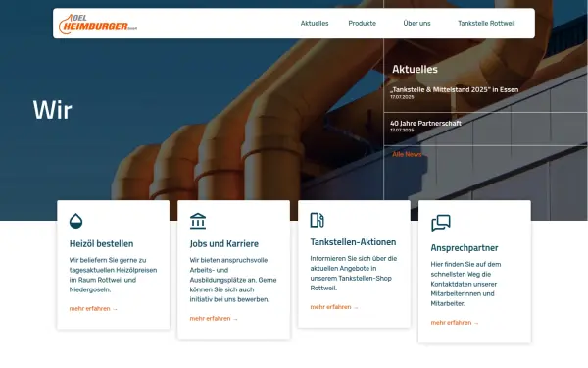
Task: Click the fuel pump icon above Tankstellen-Aktionen
Action: (x=317, y=220)
